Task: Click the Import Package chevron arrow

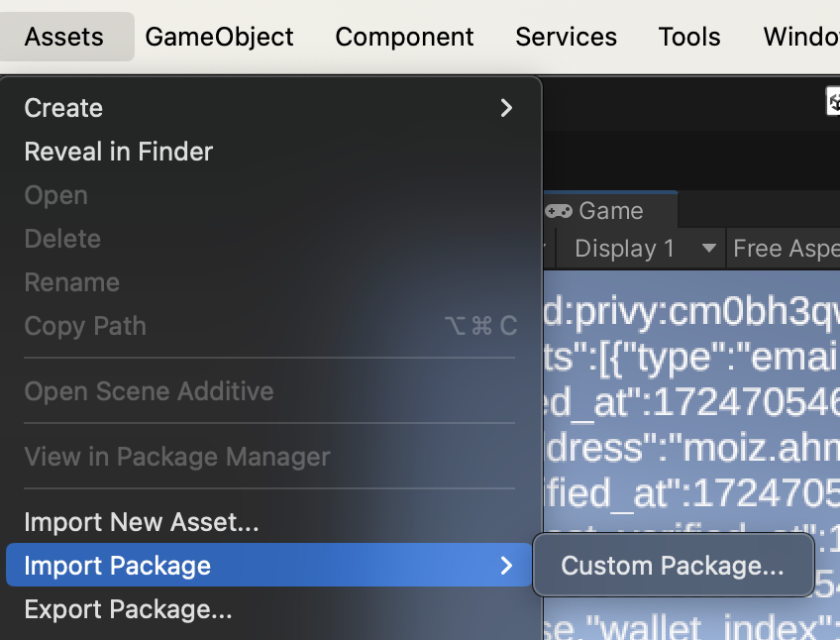Action: coord(506,566)
